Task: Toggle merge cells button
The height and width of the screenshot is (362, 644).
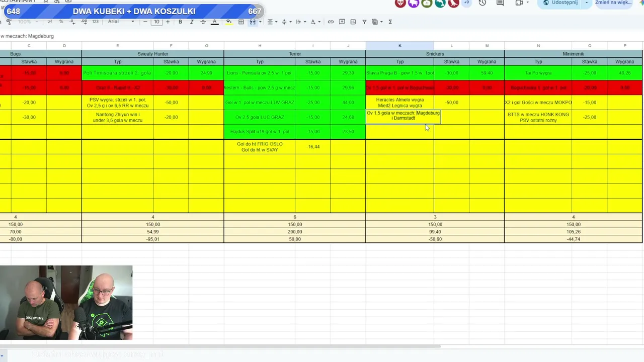Action: coord(253,22)
